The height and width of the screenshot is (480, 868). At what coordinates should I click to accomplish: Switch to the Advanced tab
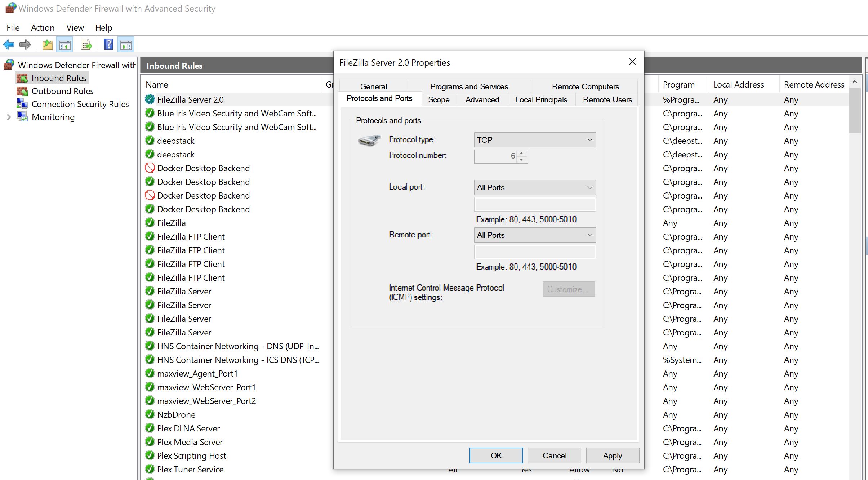coord(482,99)
